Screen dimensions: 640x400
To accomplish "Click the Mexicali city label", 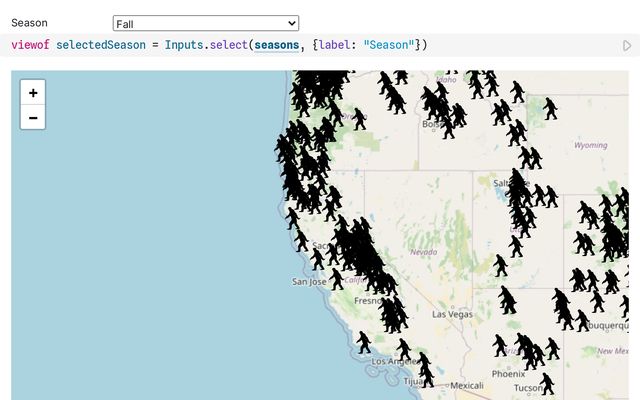I will click(467, 385).
